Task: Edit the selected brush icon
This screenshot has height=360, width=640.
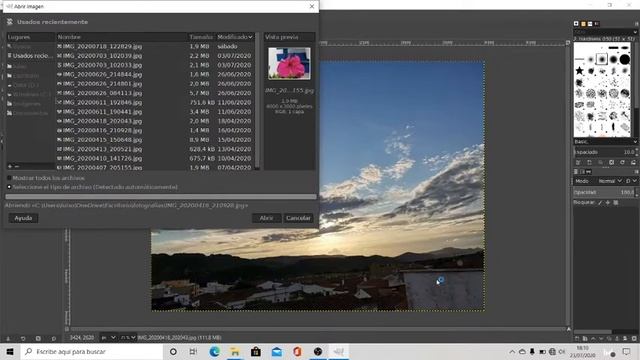Action: (578, 162)
